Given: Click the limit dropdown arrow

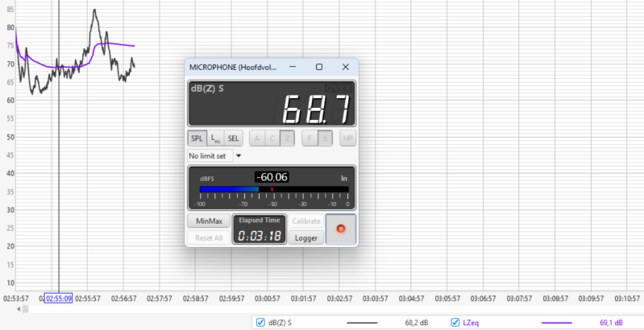Looking at the screenshot, I should click(239, 155).
